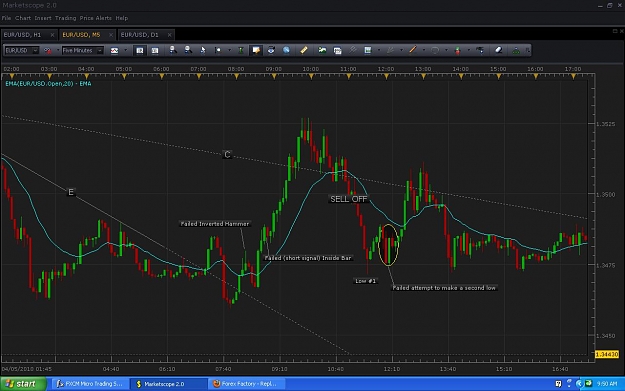Expand the candle icon dropdown arrow

point(469,50)
